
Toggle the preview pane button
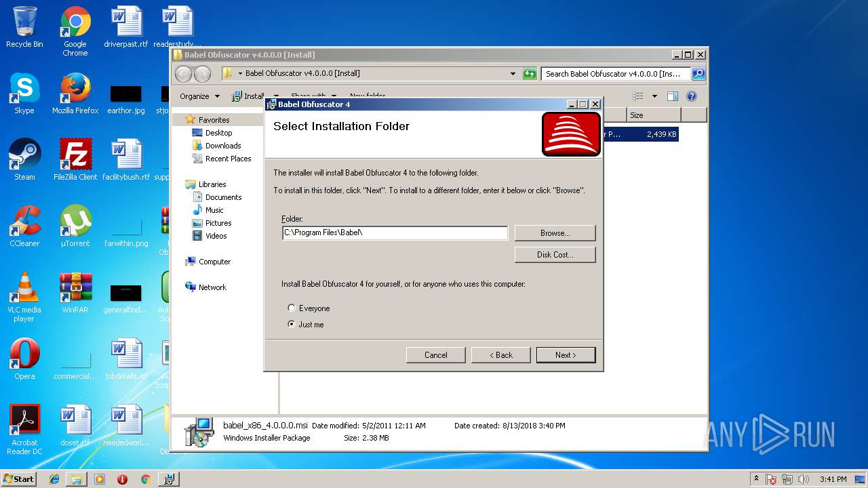pyautogui.click(x=673, y=96)
